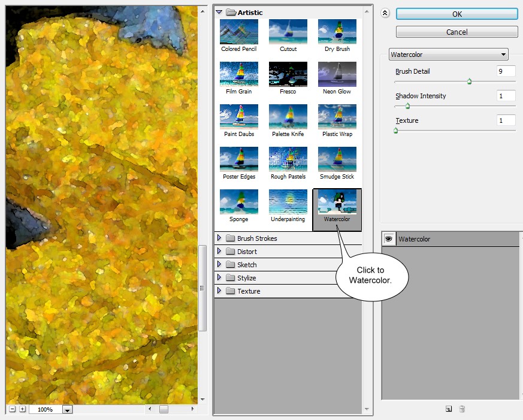Choose the Dry Brush filter thumbnail

click(x=337, y=32)
